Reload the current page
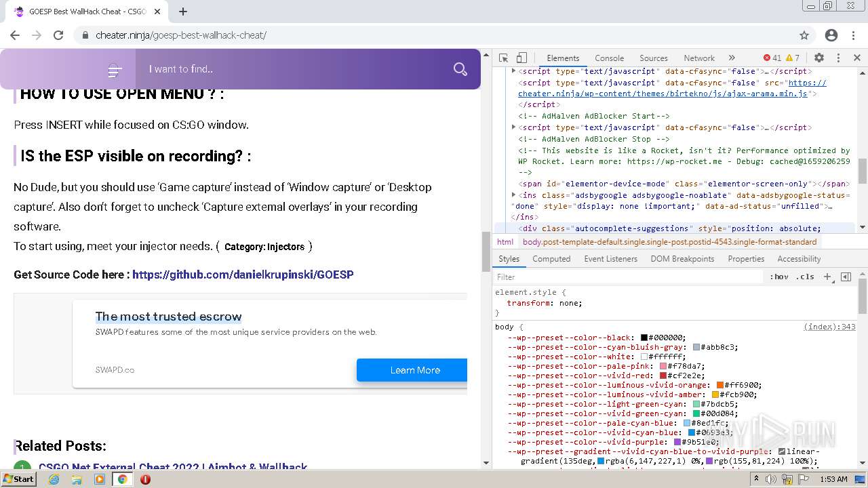The image size is (868, 488). (58, 35)
